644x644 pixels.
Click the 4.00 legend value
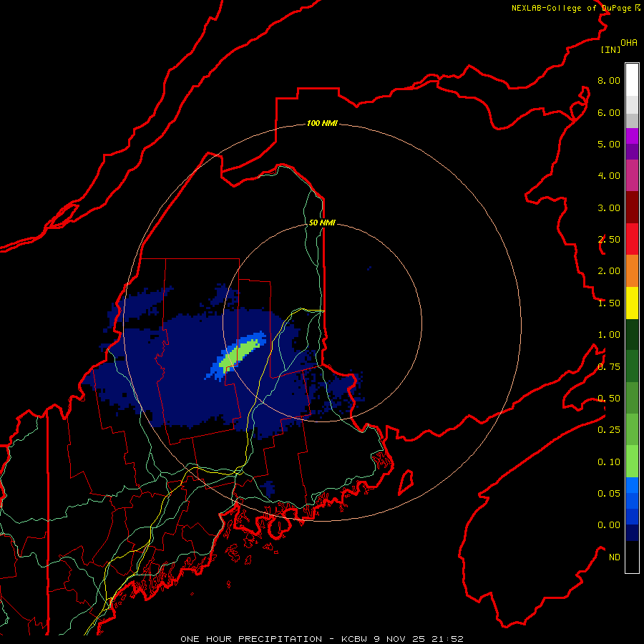(x=609, y=176)
